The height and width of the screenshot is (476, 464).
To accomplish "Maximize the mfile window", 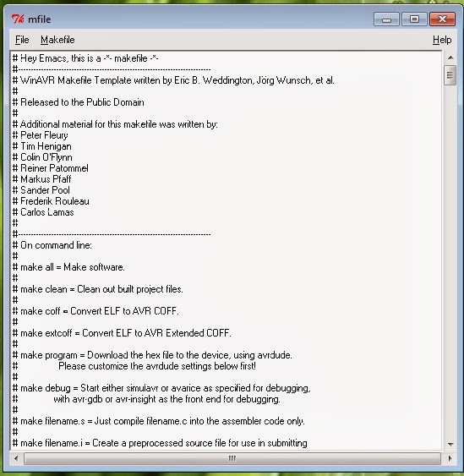I will 414,19.
